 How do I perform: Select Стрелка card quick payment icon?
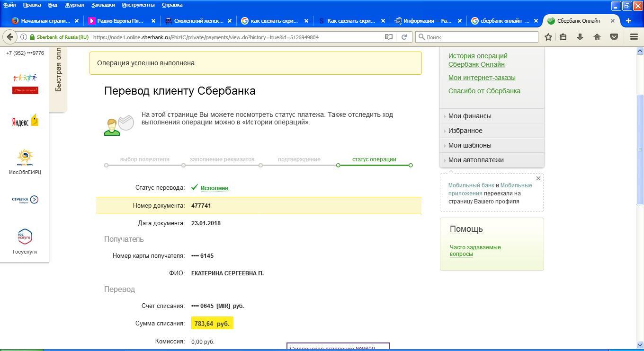pyautogui.click(x=25, y=200)
